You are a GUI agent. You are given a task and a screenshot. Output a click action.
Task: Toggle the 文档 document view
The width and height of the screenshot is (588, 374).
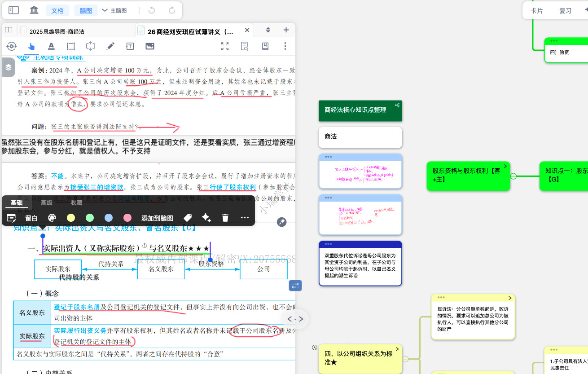point(57,10)
